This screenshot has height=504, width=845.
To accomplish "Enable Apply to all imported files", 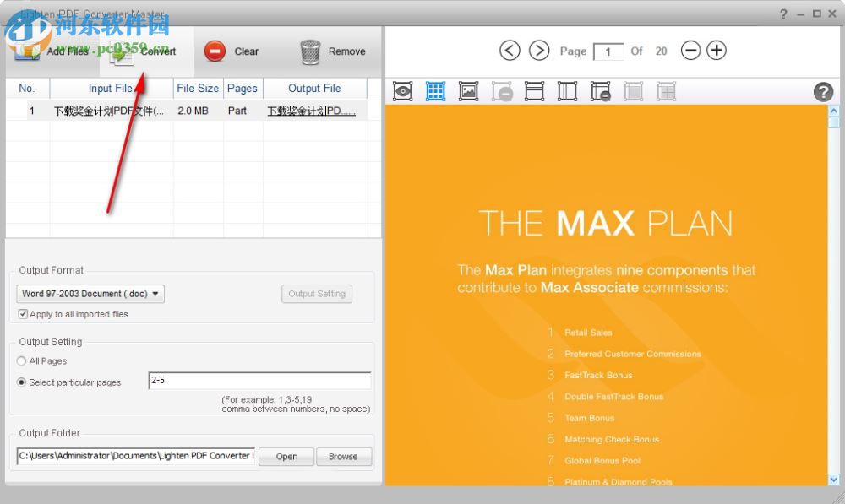I will pos(23,314).
